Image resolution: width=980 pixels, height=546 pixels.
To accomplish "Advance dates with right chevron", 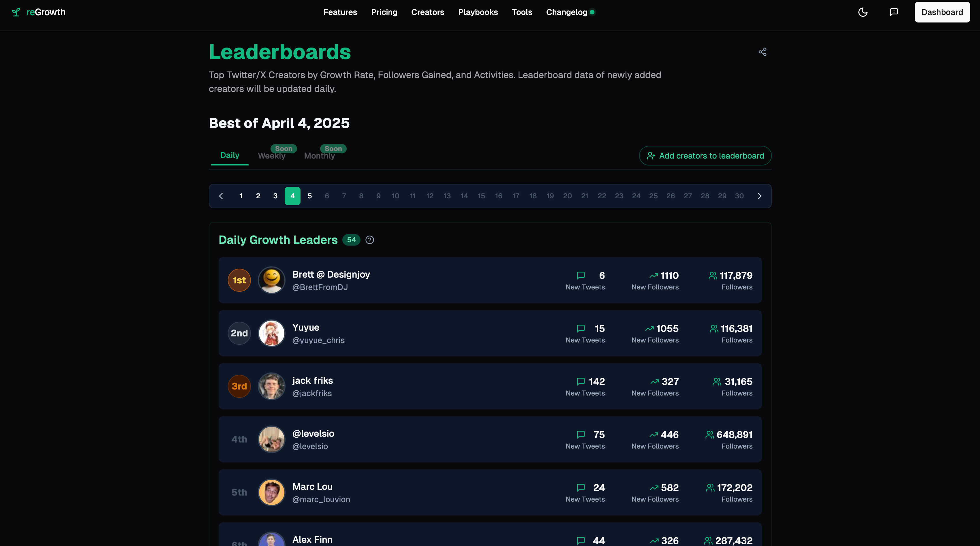I will coord(759,196).
